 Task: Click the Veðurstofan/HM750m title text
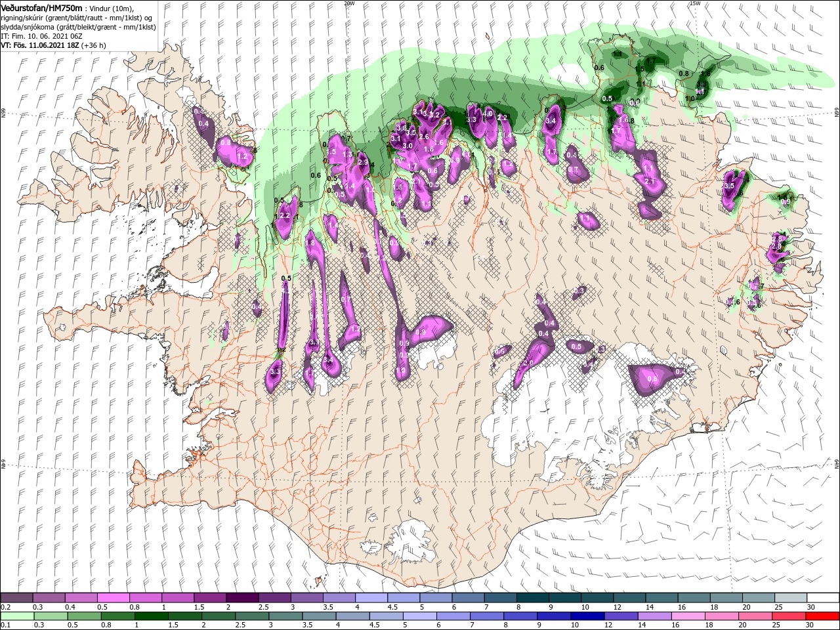[41, 7]
